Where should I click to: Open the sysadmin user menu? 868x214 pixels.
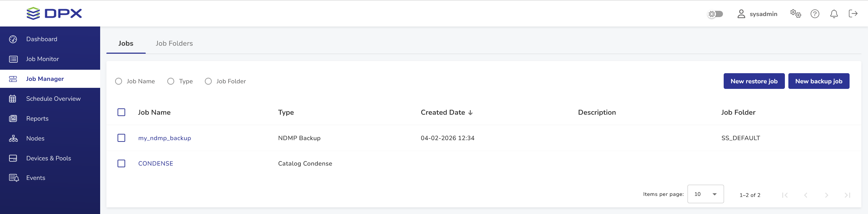pyautogui.click(x=757, y=14)
